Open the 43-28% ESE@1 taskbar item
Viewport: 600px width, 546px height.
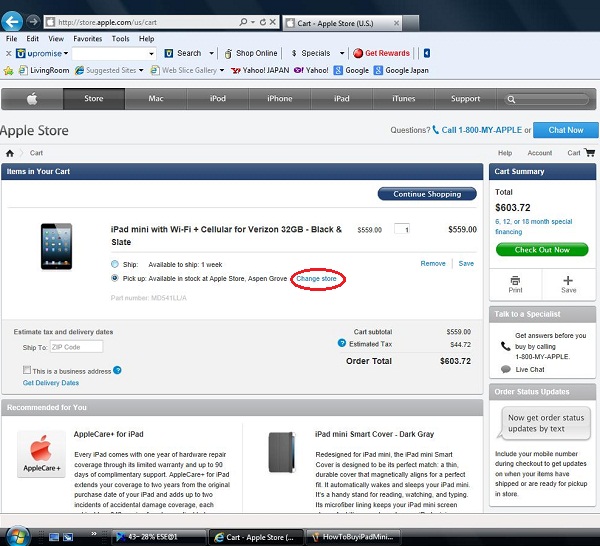click(x=160, y=537)
